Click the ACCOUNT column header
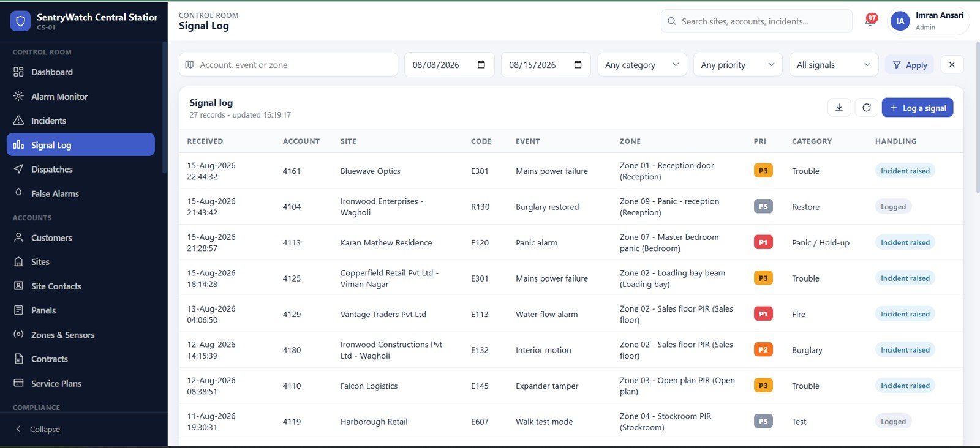The width and height of the screenshot is (980, 448). tap(301, 141)
